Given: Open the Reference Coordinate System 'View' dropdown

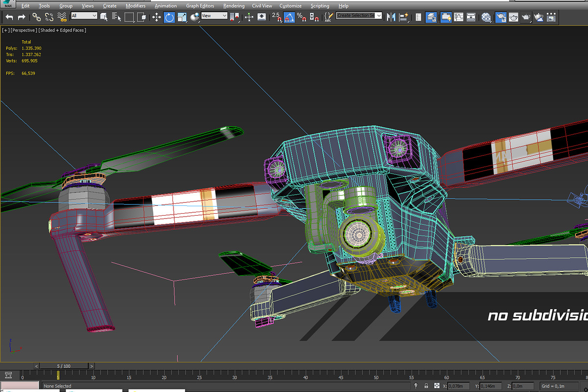Looking at the screenshot, I should click(x=214, y=16).
